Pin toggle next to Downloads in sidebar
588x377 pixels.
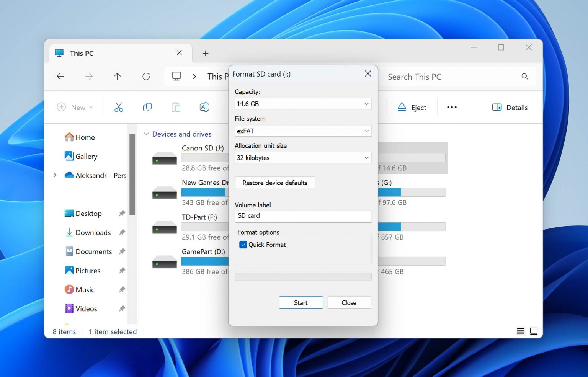pos(122,232)
